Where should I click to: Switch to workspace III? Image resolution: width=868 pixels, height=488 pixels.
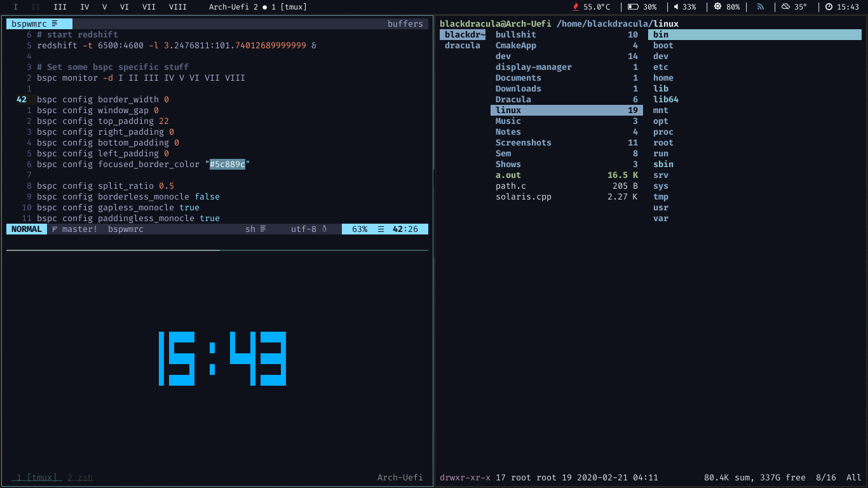coord(60,7)
